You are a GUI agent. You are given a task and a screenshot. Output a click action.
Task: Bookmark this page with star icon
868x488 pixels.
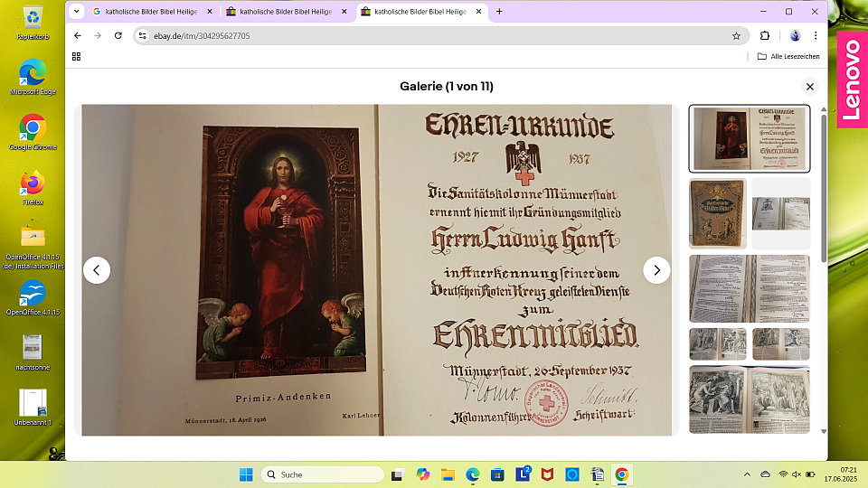coord(736,35)
